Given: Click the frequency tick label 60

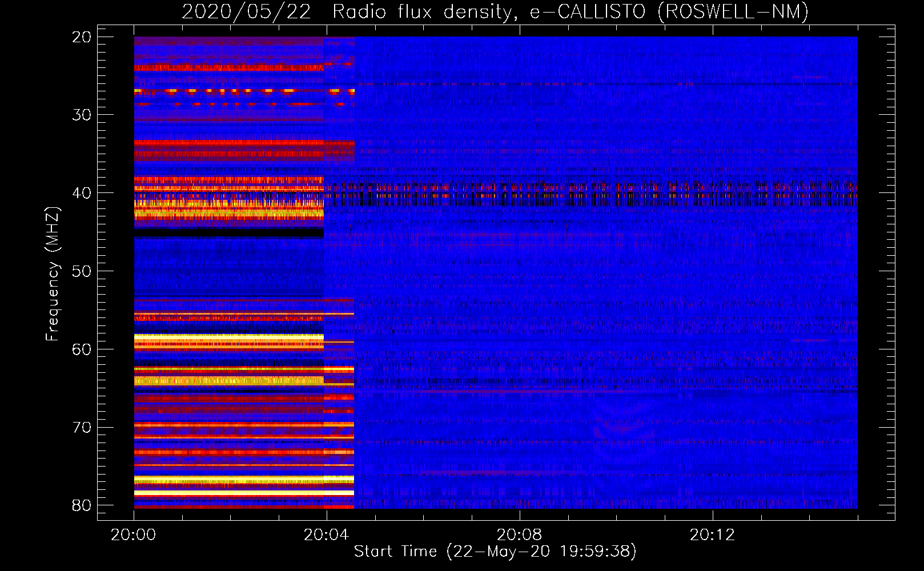Looking at the screenshot, I should 82,349.
